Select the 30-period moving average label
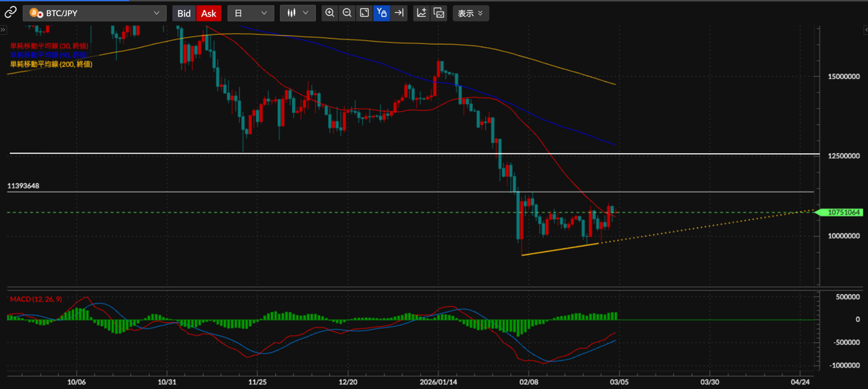Viewport: 868px width, 389px height. point(49,45)
